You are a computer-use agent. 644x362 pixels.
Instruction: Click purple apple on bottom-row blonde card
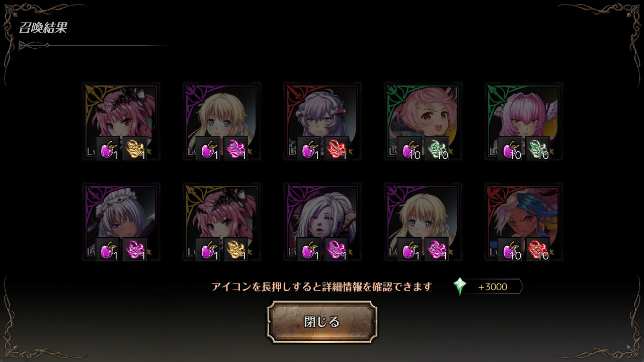[x=410, y=249]
